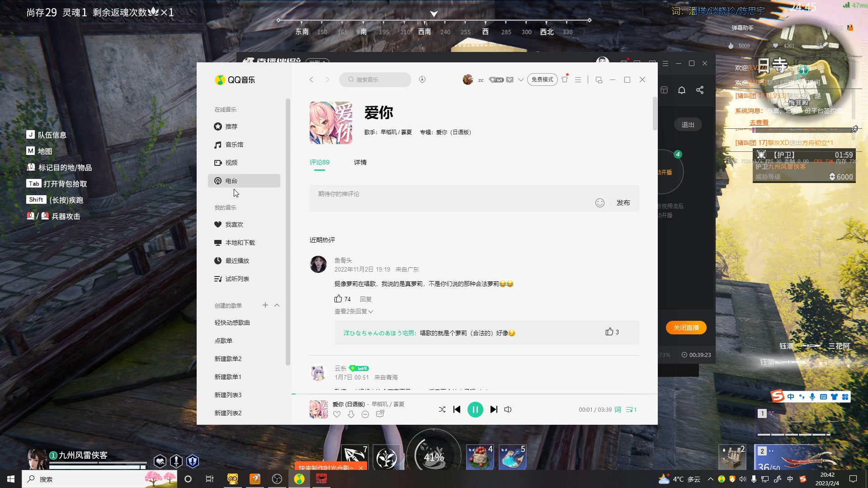The height and width of the screenshot is (488, 868).
Task: Mute the player volume icon
Action: coord(508,409)
